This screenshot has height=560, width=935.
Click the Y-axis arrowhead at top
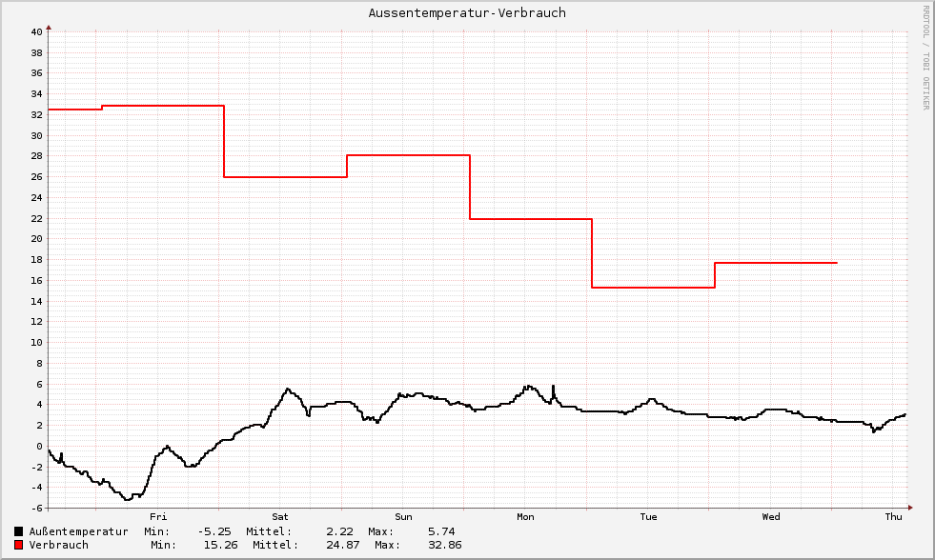point(48,28)
